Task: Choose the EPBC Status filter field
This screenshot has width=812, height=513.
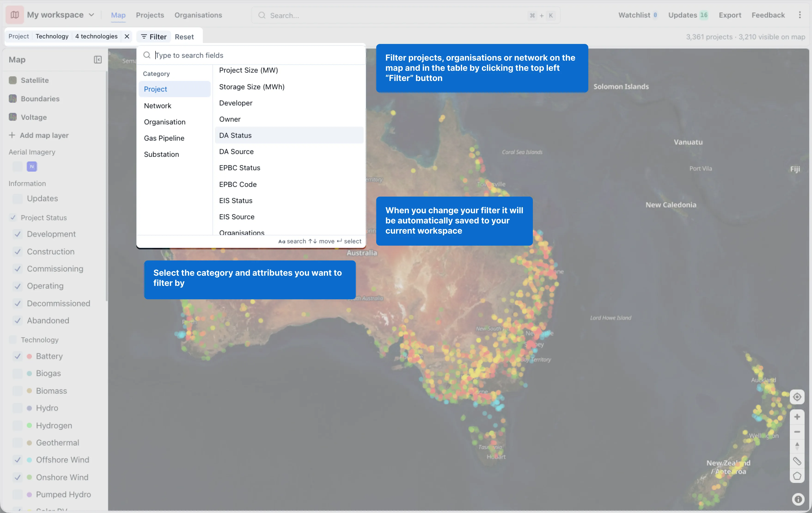Action: [289, 168]
